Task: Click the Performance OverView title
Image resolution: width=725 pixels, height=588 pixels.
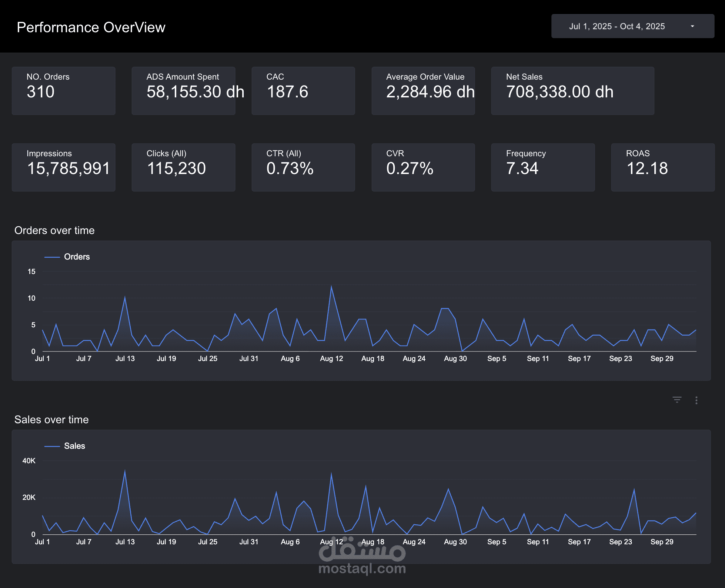Action: point(91,27)
